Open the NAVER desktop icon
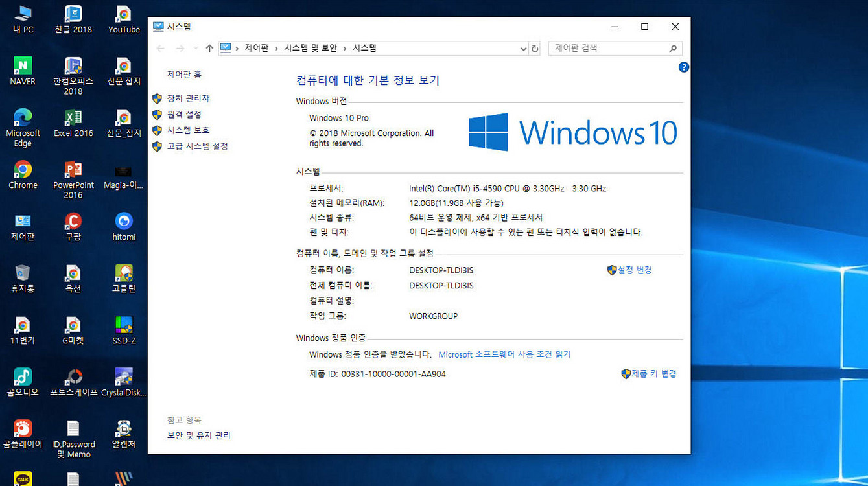Image resolution: width=868 pixels, height=486 pixels. 23,71
